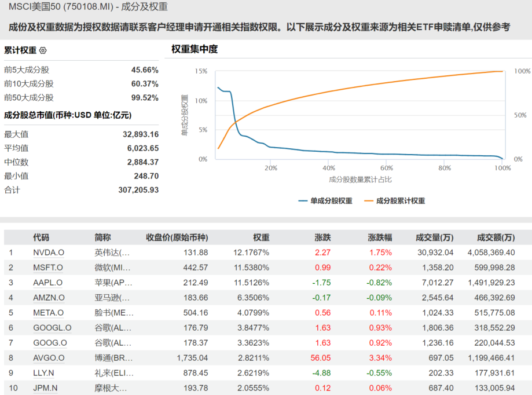This screenshot has height=395, width=532.
Task: Click the 收盘价(原始币种) column header
Action: pyautogui.click(x=177, y=237)
